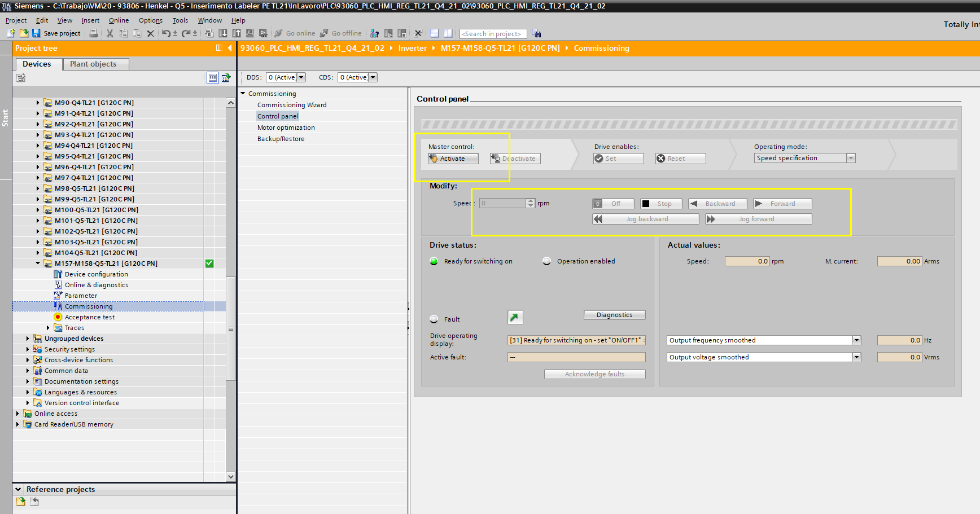Viewport: 980px width, 514px height.
Task: Click the Stop drive button
Action: (661, 204)
